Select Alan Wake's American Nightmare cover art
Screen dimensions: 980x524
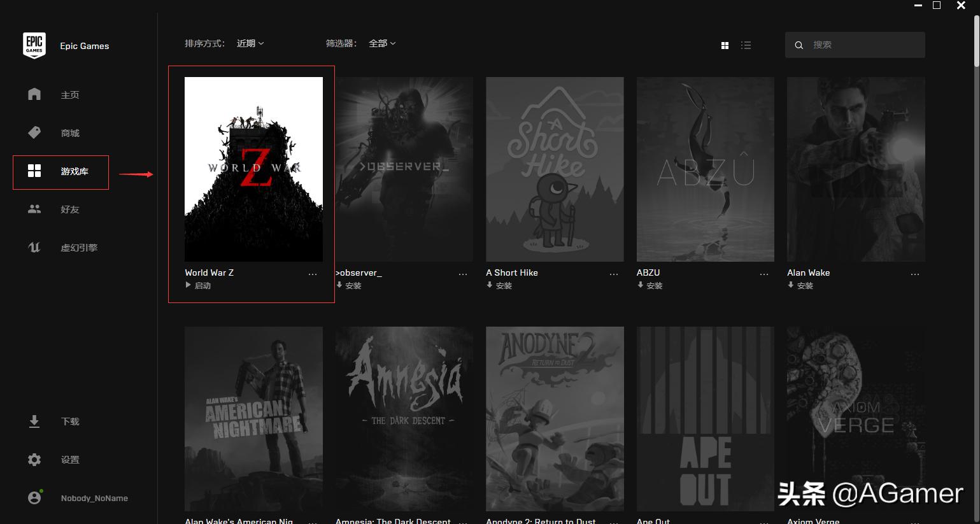tap(253, 419)
